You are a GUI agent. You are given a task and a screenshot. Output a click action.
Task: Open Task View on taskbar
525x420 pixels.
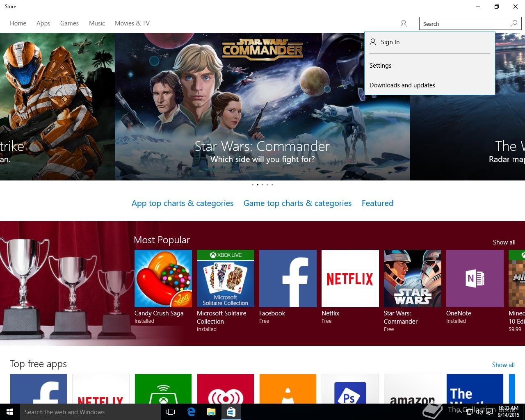tap(171, 412)
